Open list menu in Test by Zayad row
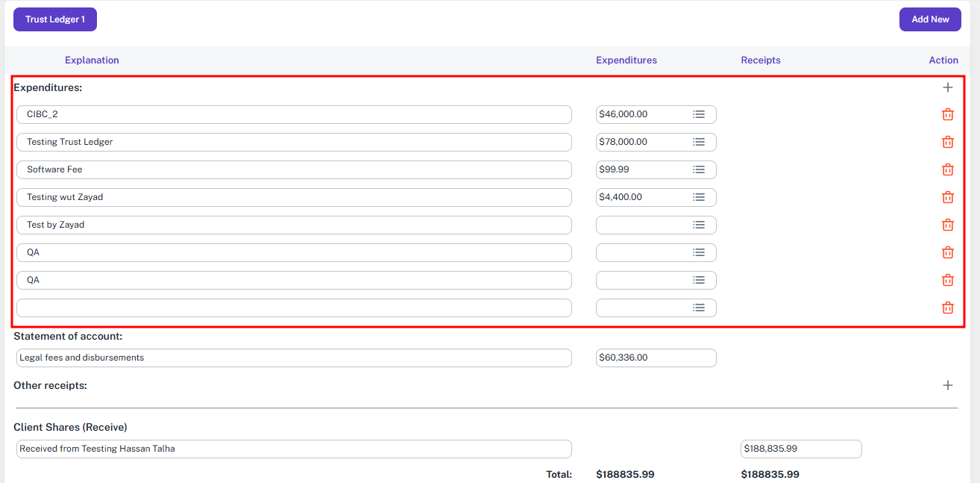This screenshot has width=980, height=483. tap(699, 225)
